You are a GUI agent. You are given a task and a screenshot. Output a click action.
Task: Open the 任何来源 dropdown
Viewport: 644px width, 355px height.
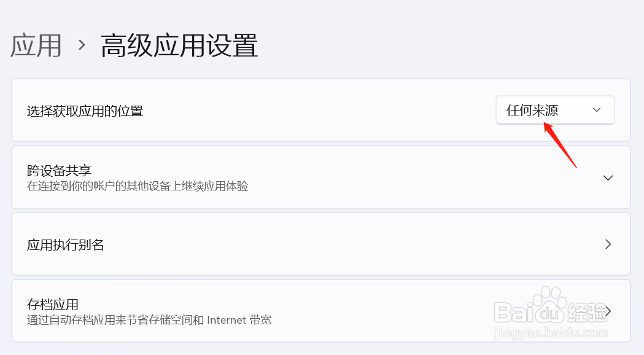coord(555,110)
